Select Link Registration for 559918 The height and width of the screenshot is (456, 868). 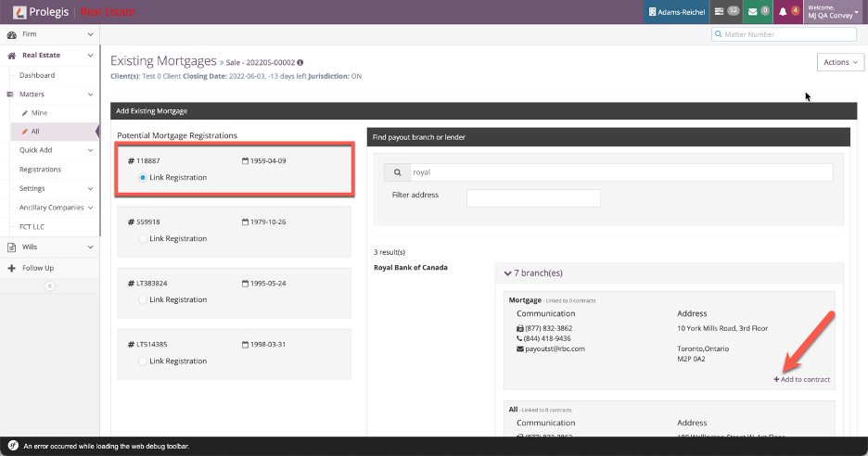pos(143,238)
